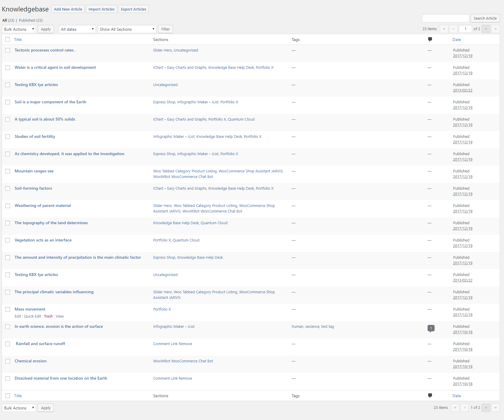The height and width of the screenshot is (420, 504).
Task: Click Quick Edit under Mass movement
Action: 33,316
